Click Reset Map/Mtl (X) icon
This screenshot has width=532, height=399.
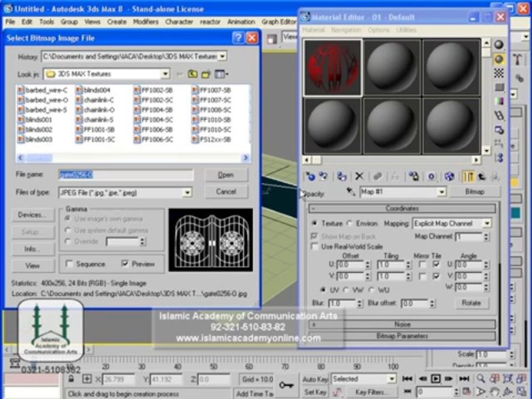(359, 176)
